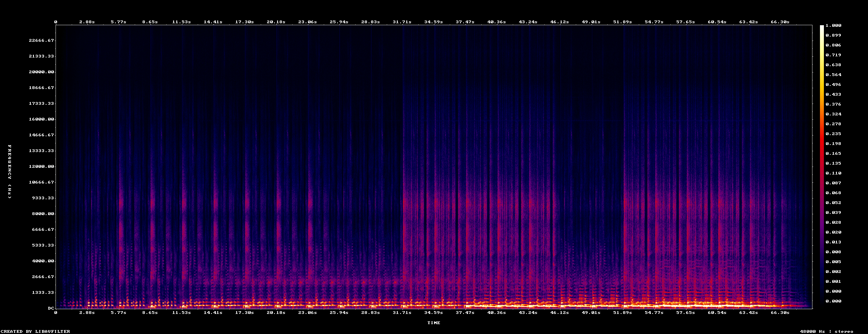The height and width of the screenshot is (334, 868).
Task: Click 14.41s on the top time axis
Action: coord(213,22)
